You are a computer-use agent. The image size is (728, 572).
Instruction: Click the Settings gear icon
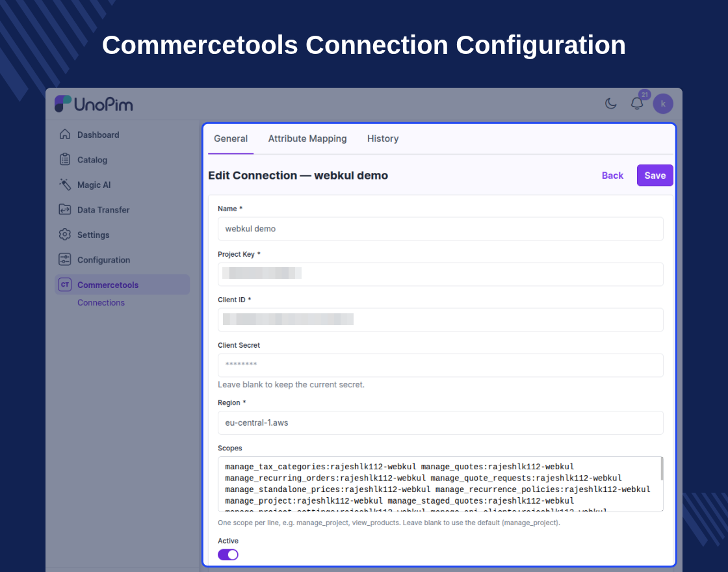click(x=65, y=235)
